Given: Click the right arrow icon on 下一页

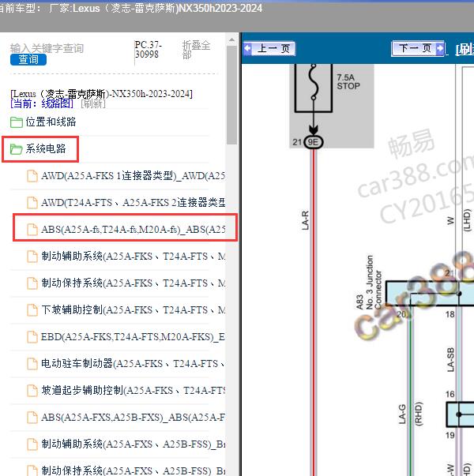Looking at the screenshot, I should click(439, 48).
